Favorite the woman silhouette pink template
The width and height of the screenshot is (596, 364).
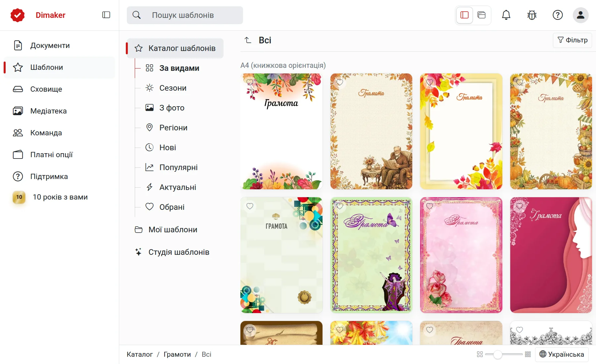[x=520, y=206]
